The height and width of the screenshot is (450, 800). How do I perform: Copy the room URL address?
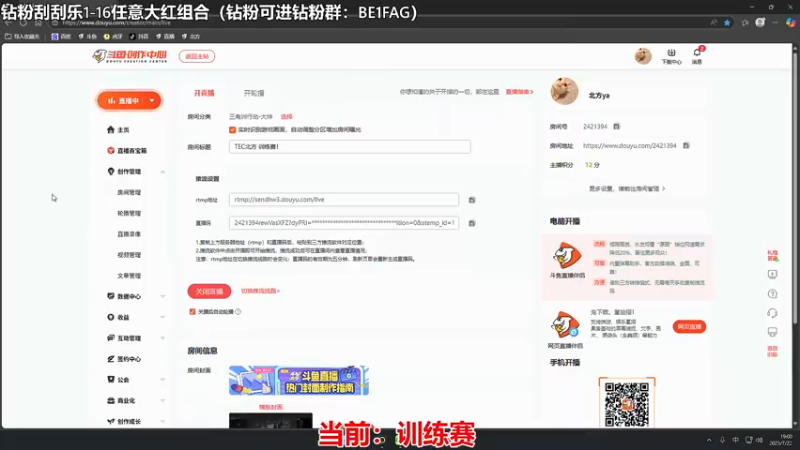pos(686,145)
